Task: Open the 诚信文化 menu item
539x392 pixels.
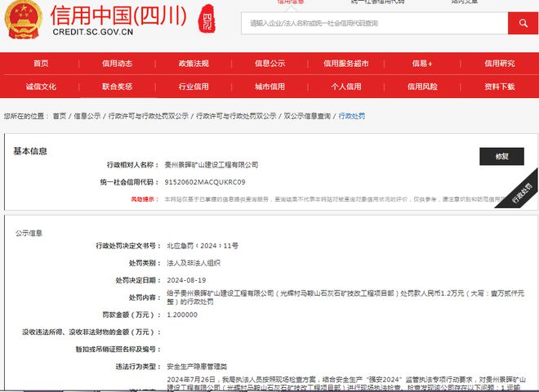Action: (41, 87)
